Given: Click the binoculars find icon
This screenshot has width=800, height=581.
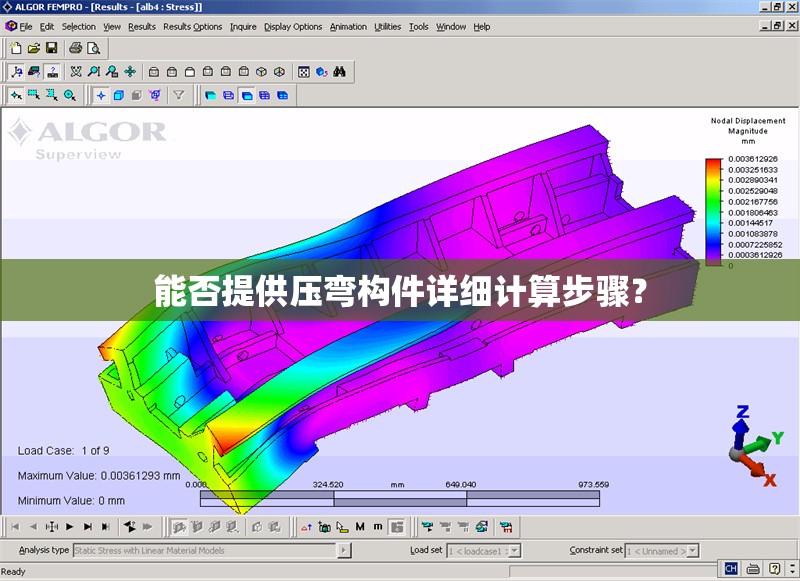Looking at the screenshot, I should tap(339, 71).
